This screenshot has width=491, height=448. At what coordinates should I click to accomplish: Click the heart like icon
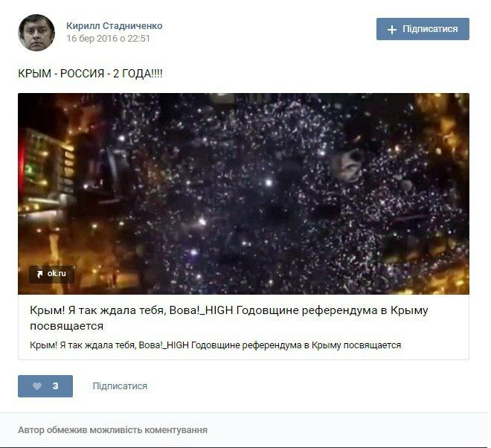click(37, 386)
